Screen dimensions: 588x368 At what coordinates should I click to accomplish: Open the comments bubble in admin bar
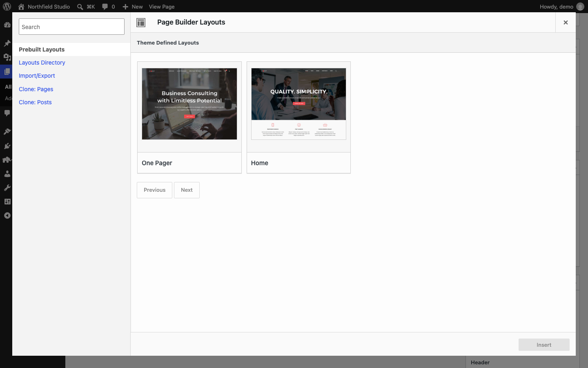pyautogui.click(x=105, y=7)
